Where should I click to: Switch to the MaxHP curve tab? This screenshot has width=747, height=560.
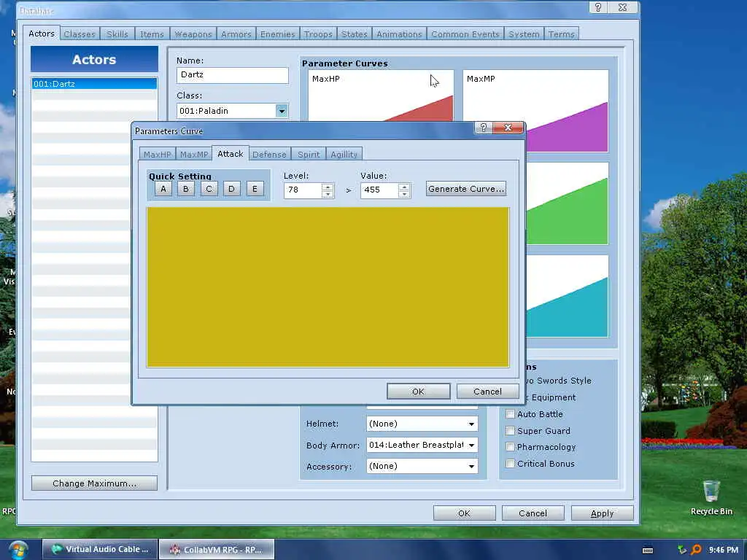[158, 155]
